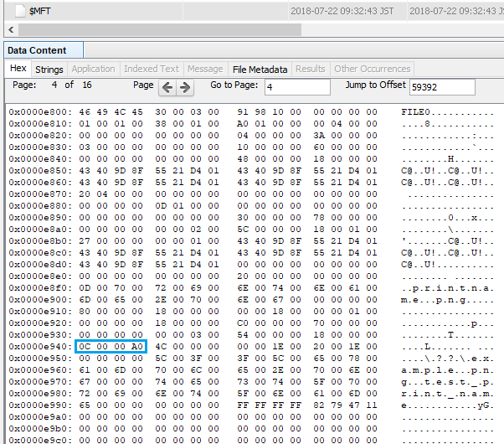The height and width of the screenshot is (444, 504).
Task: Switch to the Strings tab
Action: click(49, 70)
